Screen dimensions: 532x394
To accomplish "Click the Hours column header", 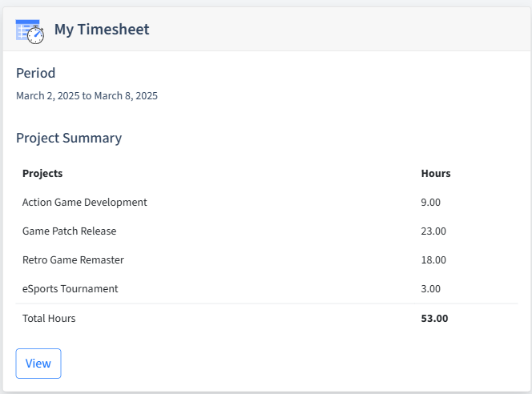I will 436,173.
